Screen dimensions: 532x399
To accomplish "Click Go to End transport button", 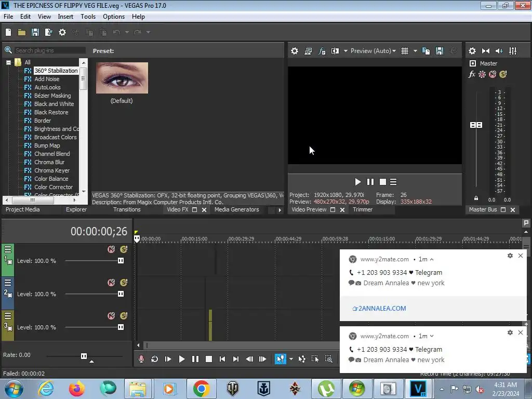I will [x=236, y=359].
